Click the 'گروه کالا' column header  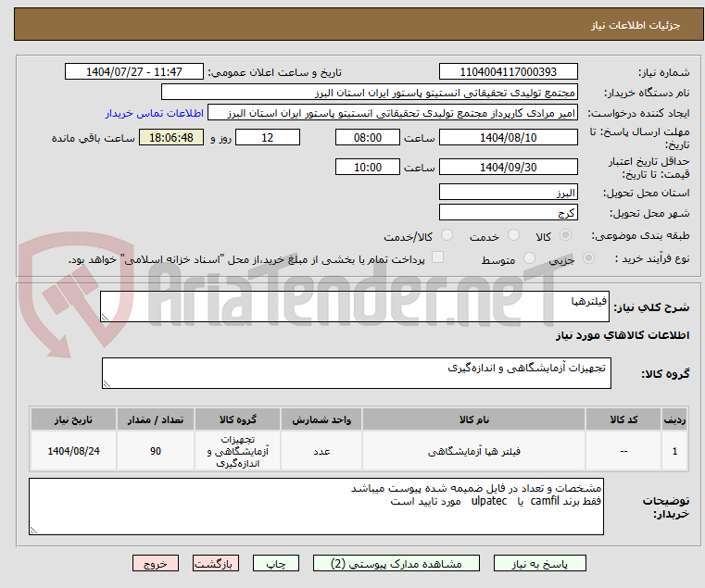[x=238, y=419]
